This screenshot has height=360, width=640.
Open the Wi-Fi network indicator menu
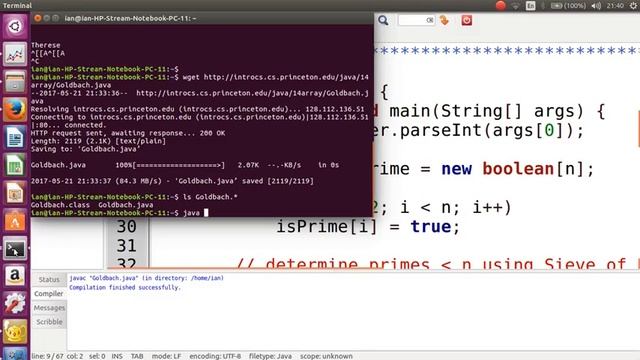coord(516,6)
